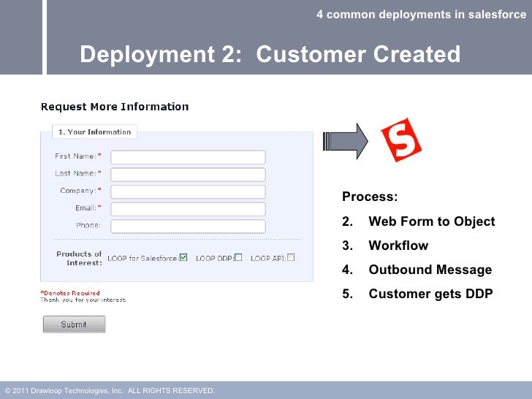Click the 'Thank you for your interest' text
The width and height of the screenshot is (532, 399).
tap(83, 300)
